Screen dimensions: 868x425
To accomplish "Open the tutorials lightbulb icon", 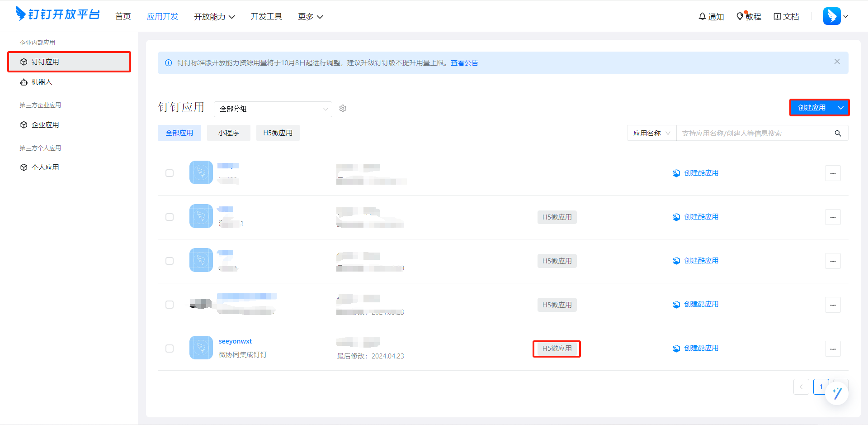I will [x=740, y=17].
